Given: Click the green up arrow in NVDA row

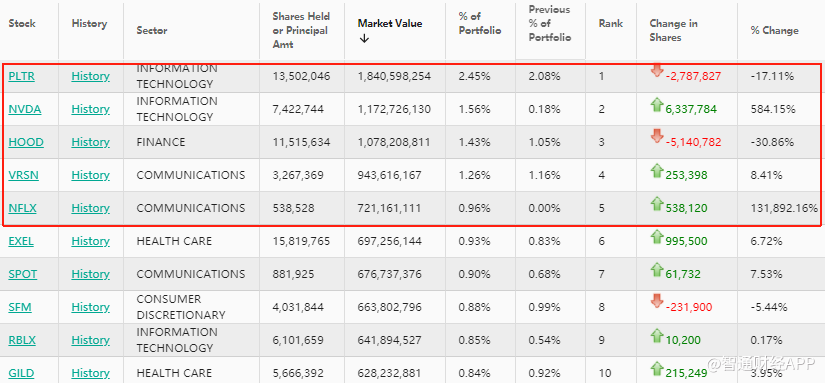Looking at the screenshot, I should coord(657,105).
